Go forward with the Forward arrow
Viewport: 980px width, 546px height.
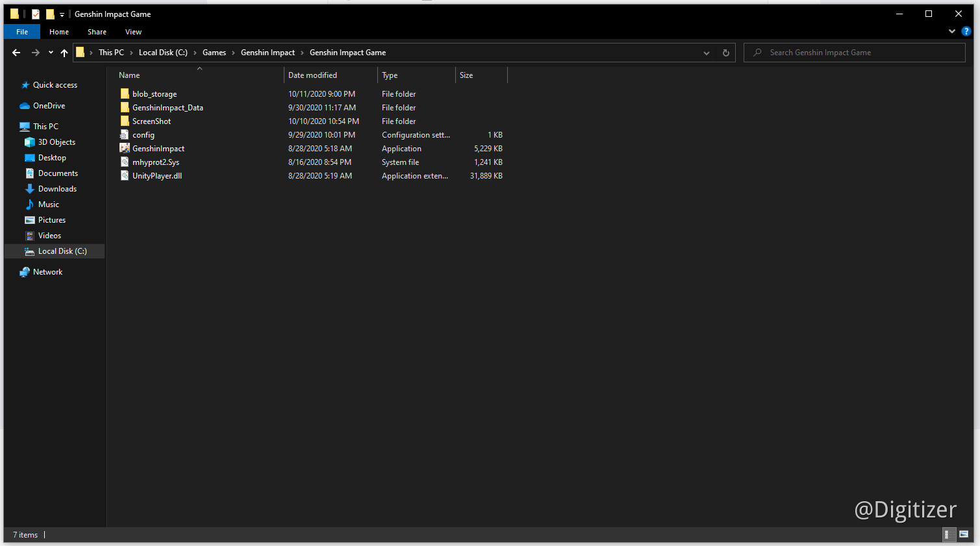tap(36, 53)
